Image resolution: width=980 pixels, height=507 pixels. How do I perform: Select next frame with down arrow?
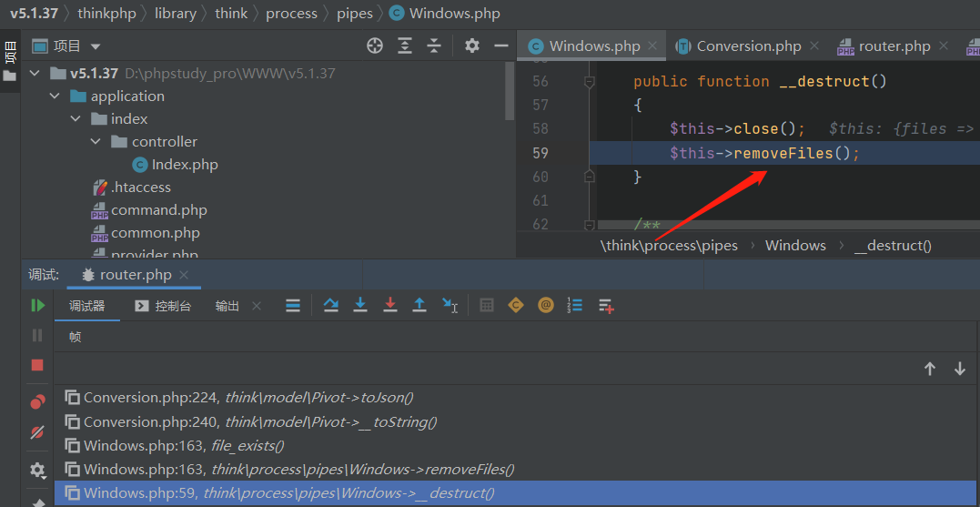(x=960, y=369)
